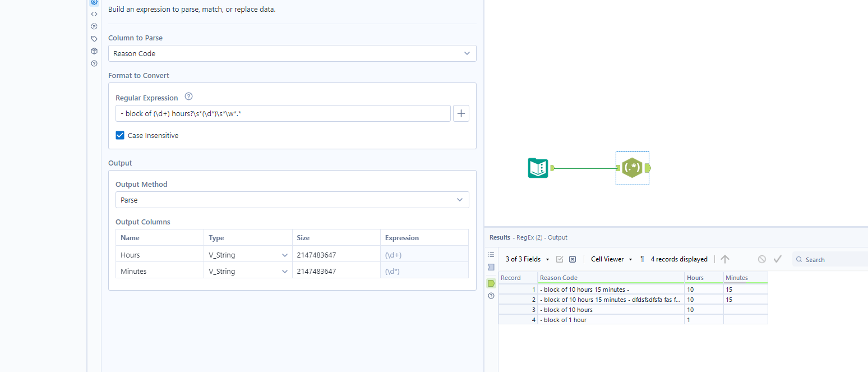868x372 pixels.
Task: Click the plus button to add an expression
Action: tap(461, 113)
